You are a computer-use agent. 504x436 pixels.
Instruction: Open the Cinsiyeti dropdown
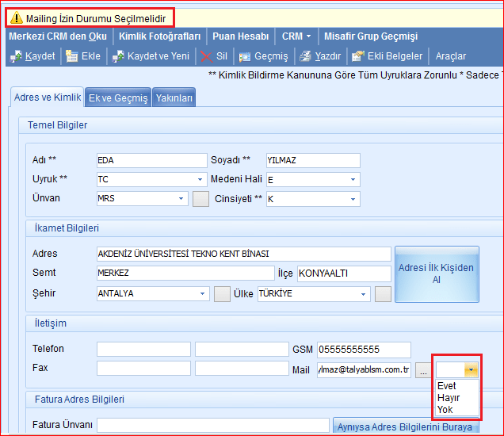tap(353, 198)
